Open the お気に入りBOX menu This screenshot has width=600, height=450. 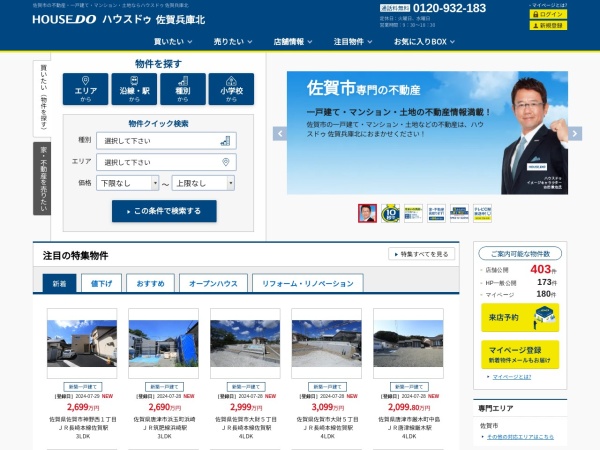(x=424, y=42)
